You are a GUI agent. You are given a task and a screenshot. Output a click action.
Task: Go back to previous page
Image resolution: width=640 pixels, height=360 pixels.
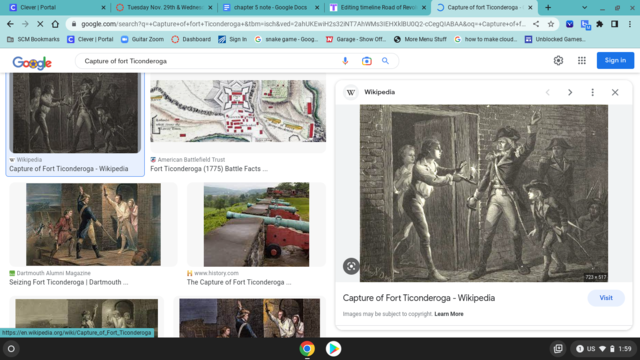[10, 24]
